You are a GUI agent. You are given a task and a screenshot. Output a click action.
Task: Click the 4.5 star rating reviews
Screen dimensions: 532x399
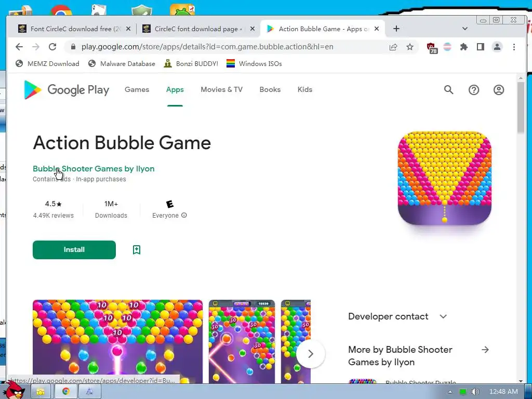pos(54,209)
